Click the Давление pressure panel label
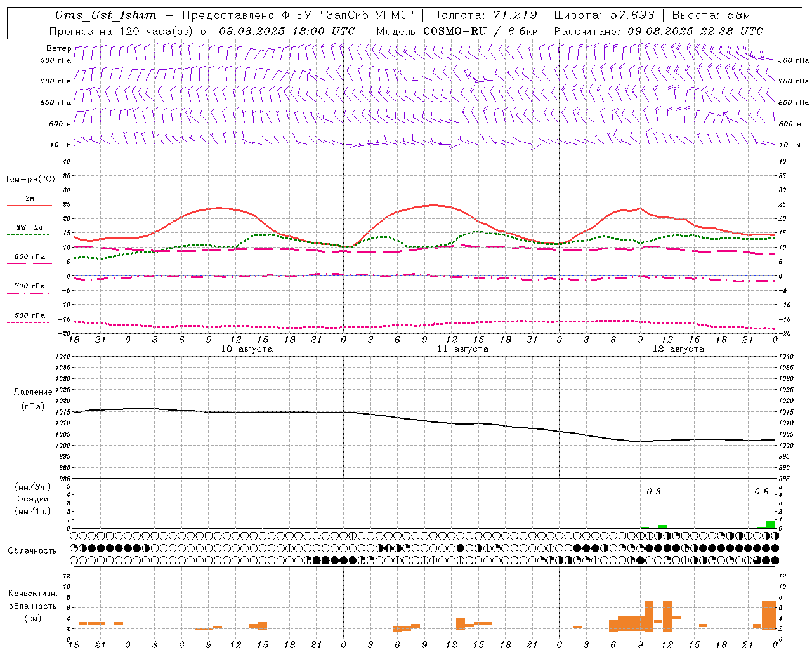 [32, 392]
